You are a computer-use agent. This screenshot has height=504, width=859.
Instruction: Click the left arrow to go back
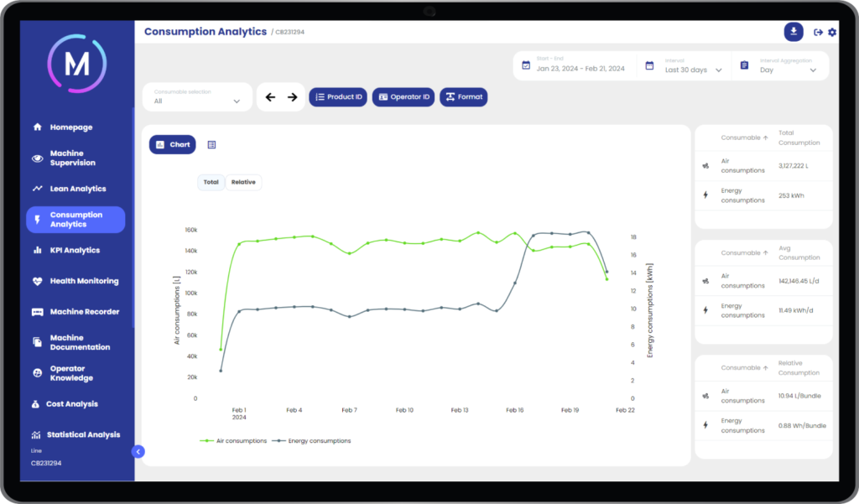[270, 97]
